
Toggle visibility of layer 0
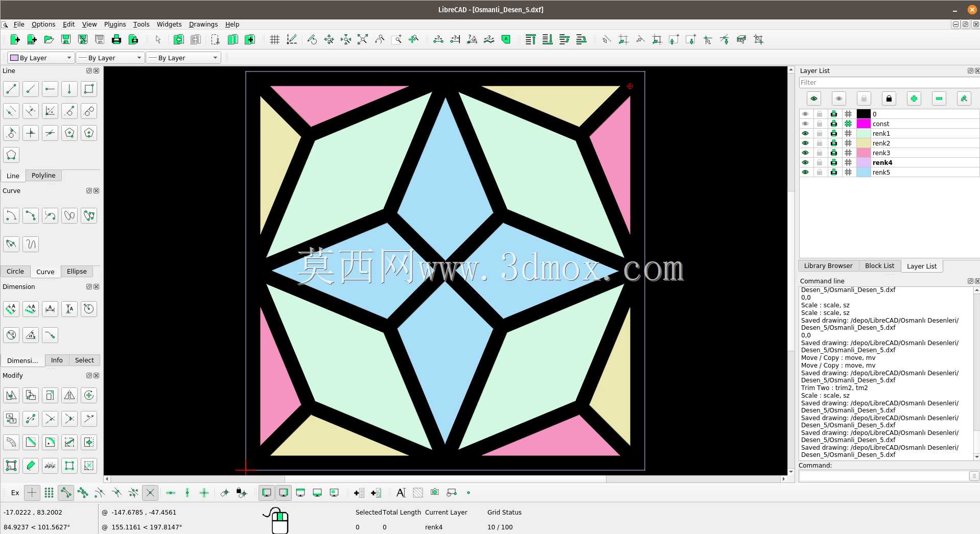[x=806, y=114]
